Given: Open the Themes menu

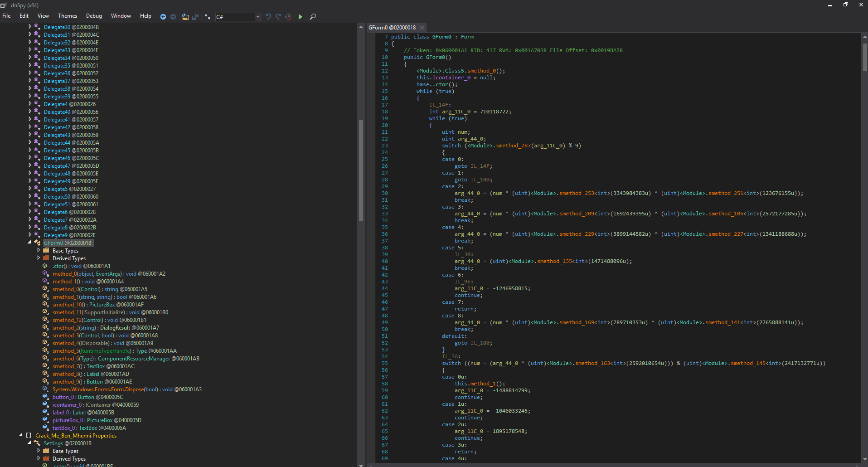Looking at the screenshot, I should tap(68, 16).
